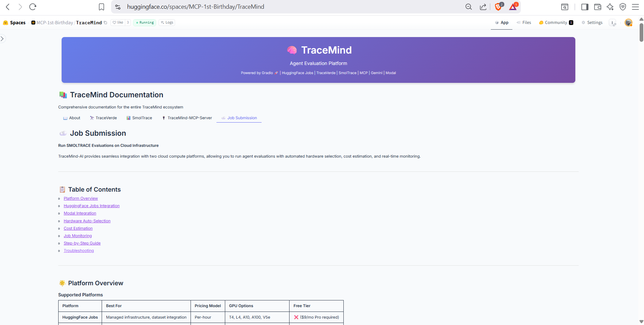Screen dimensions: 644x325
Task: Reload the current page
Action: (x=33, y=7)
